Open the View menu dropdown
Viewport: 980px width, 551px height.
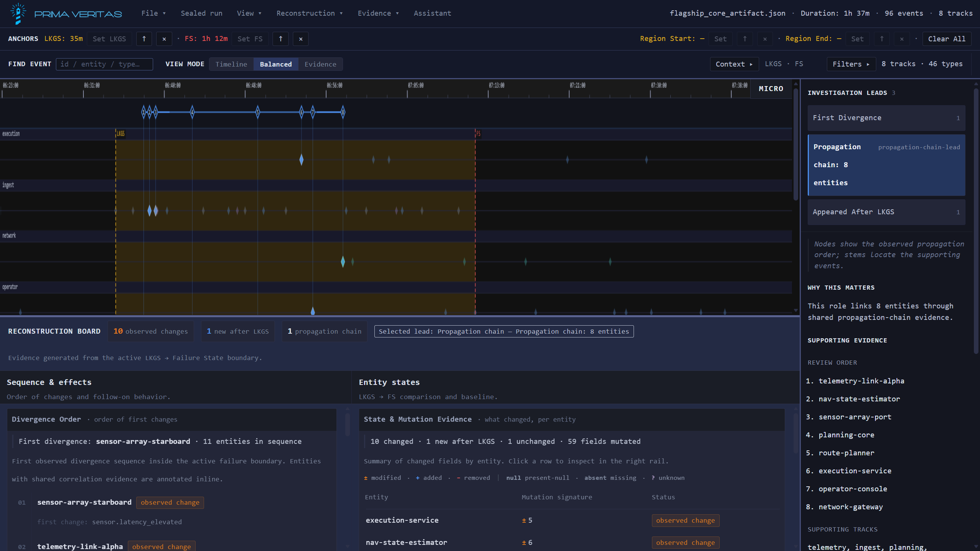pos(249,13)
